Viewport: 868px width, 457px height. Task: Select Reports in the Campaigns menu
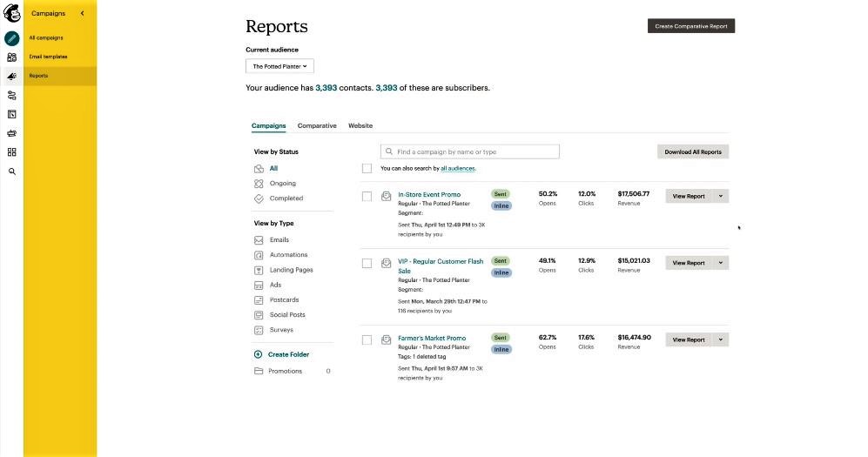pos(60,76)
